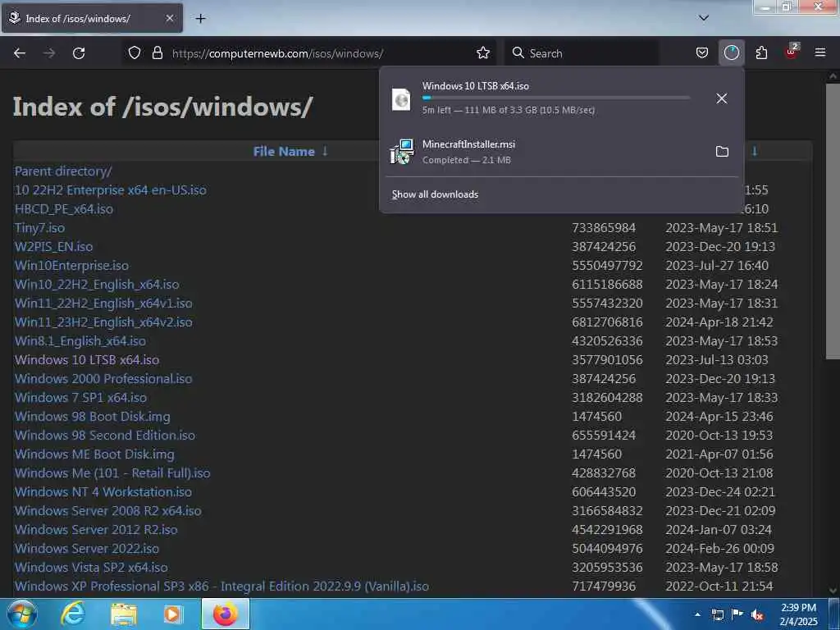Launch Internet Explorer from the taskbar
Screen dimensions: 840x630
pyautogui.click(x=72, y=614)
